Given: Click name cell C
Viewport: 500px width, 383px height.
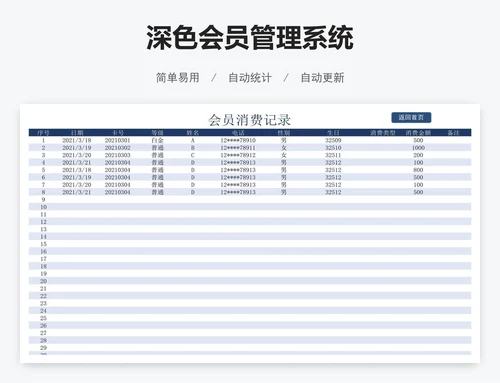Looking at the screenshot, I should (193, 155).
